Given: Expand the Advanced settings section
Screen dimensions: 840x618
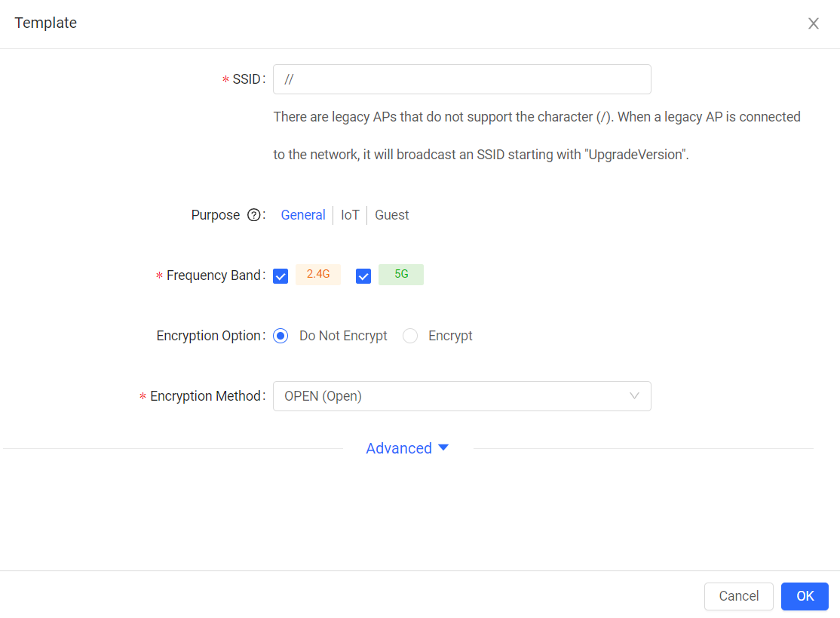Looking at the screenshot, I should (399, 448).
